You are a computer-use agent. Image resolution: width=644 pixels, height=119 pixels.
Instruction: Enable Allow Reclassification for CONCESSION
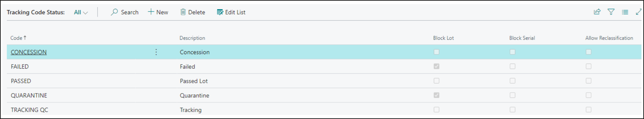click(x=589, y=52)
